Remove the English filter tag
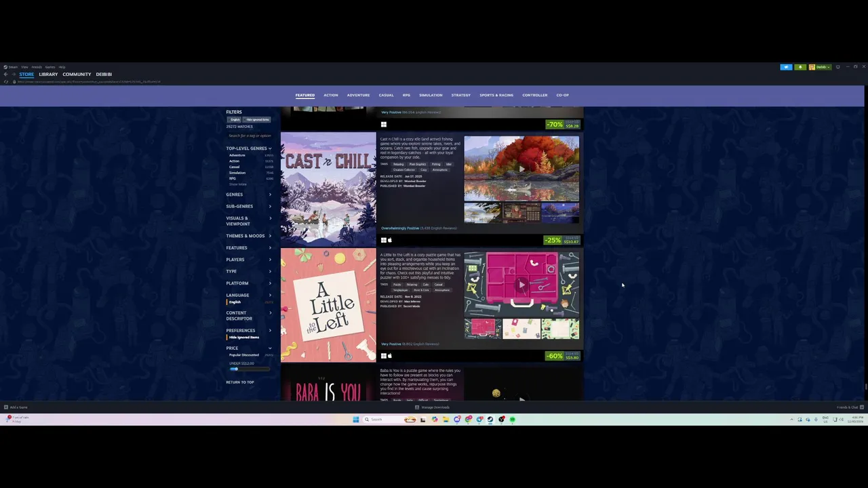 pyautogui.click(x=235, y=120)
